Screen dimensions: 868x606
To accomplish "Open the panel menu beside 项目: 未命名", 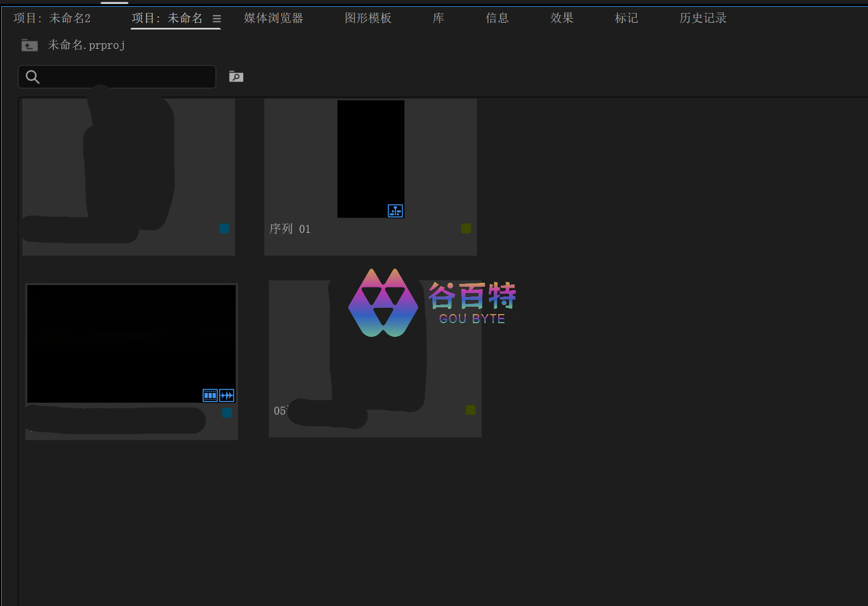I will tap(216, 19).
